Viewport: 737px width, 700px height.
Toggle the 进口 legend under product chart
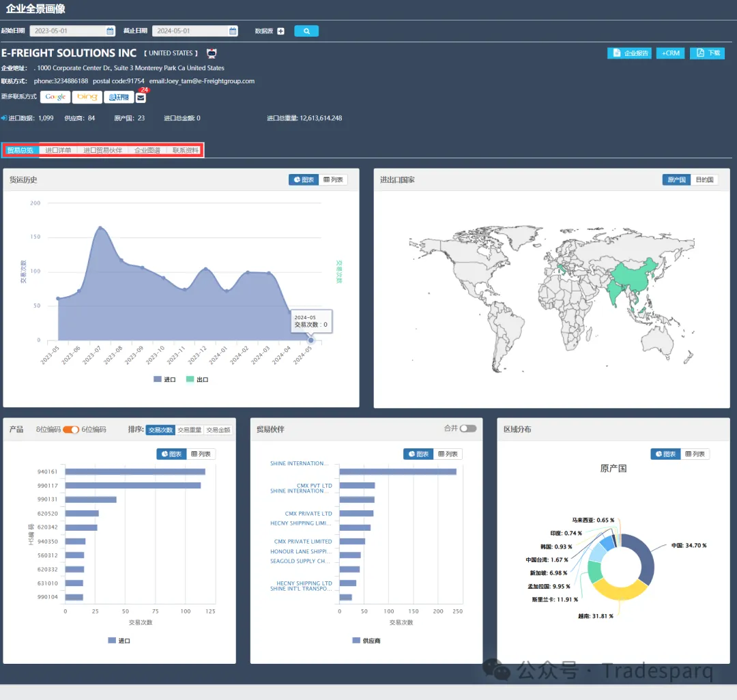click(119, 641)
